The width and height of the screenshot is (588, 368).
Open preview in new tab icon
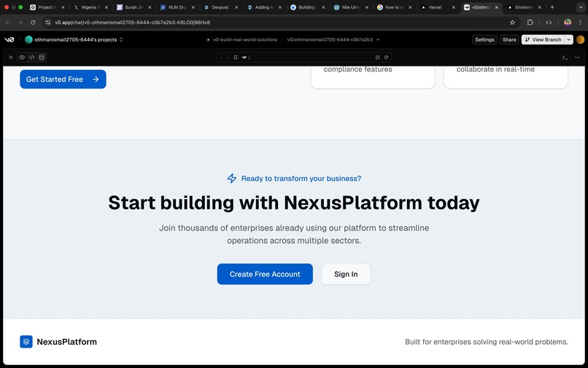[378, 58]
